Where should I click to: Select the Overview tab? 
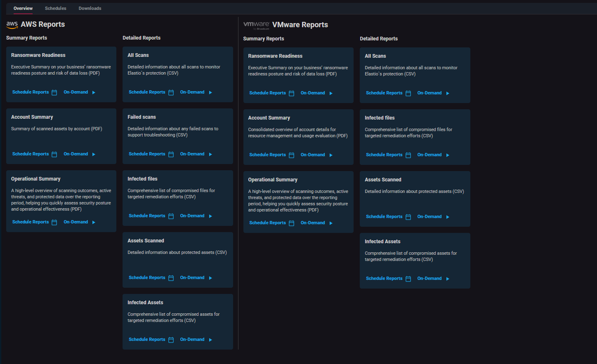pos(23,8)
